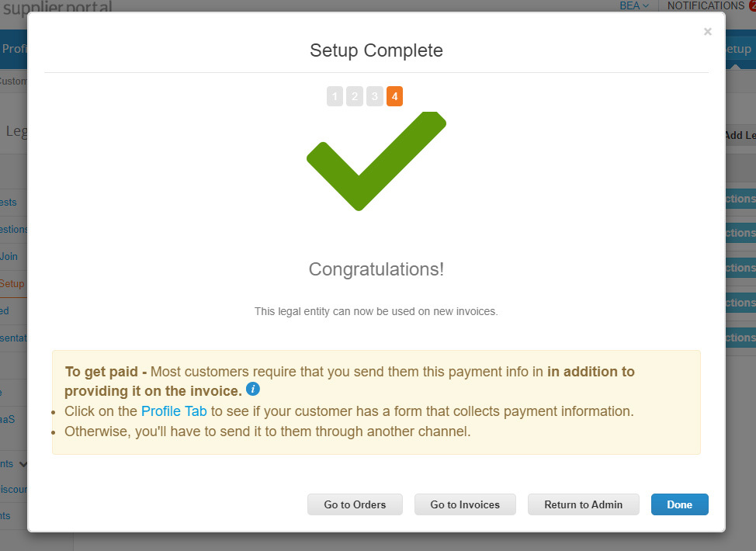Select step 1 in the wizard indicator

click(335, 97)
